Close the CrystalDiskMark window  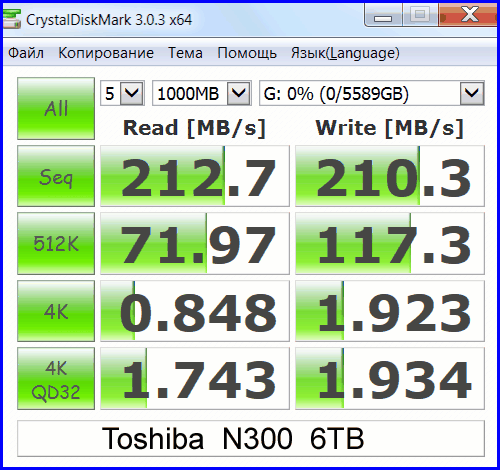click(x=468, y=14)
